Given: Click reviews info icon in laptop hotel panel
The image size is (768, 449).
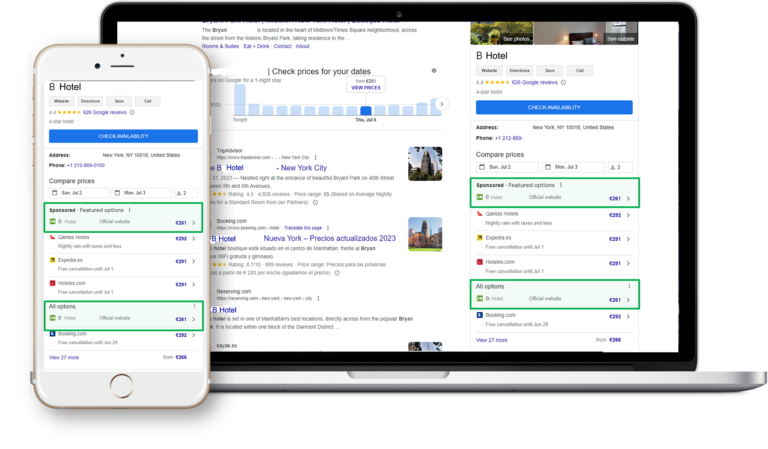Looking at the screenshot, I should [563, 82].
